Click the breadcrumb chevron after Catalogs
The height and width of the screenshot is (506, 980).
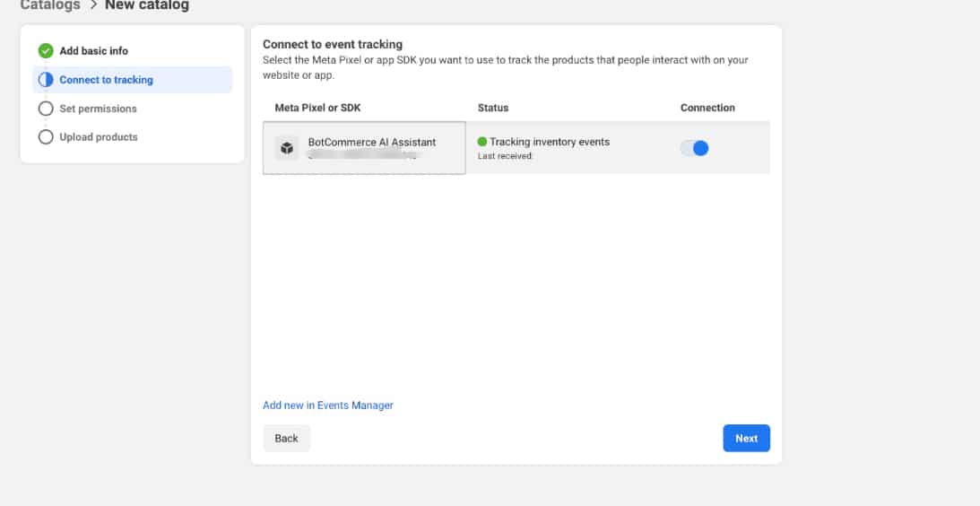92,5
